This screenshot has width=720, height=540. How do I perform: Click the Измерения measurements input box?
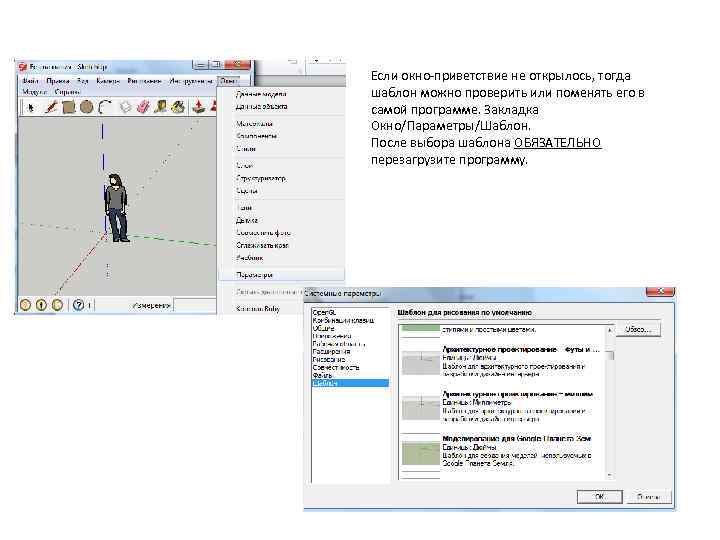(195, 305)
